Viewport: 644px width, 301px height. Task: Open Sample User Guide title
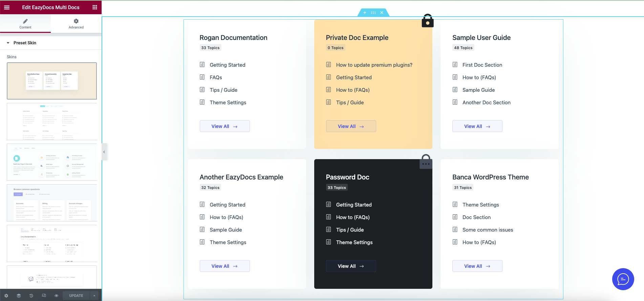point(481,38)
